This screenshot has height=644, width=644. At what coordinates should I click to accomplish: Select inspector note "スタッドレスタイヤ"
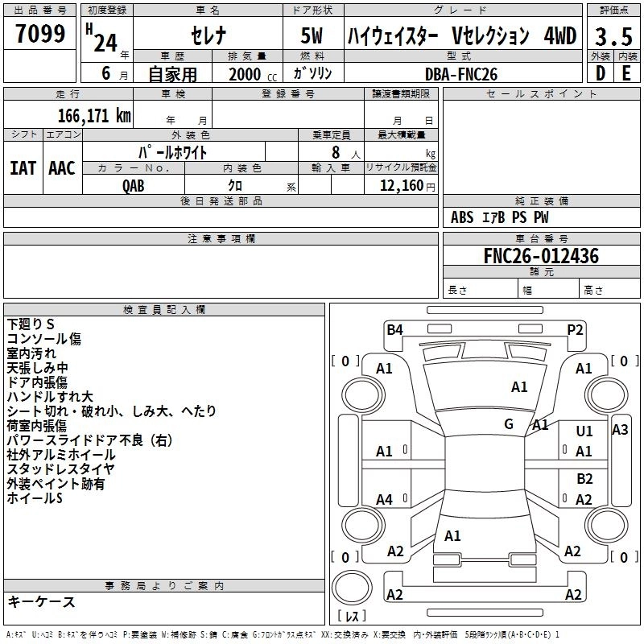pos(61,469)
